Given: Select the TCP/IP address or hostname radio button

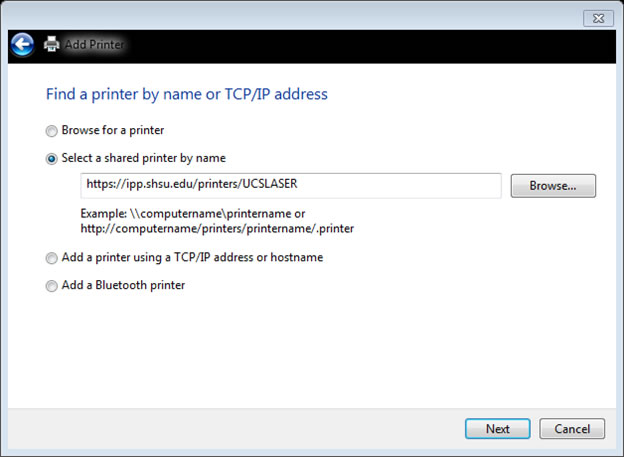Looking at the screenshot, I should (51, 258).
